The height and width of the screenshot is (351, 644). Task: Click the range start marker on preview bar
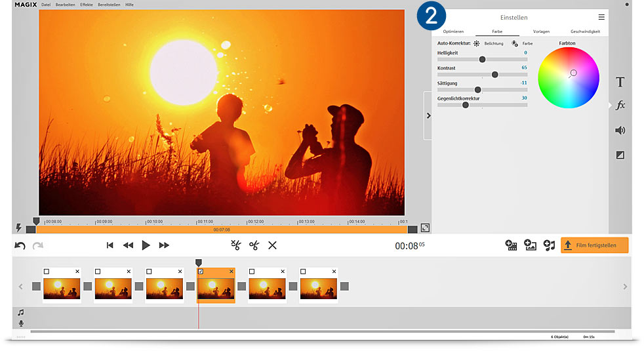[31, 230]
